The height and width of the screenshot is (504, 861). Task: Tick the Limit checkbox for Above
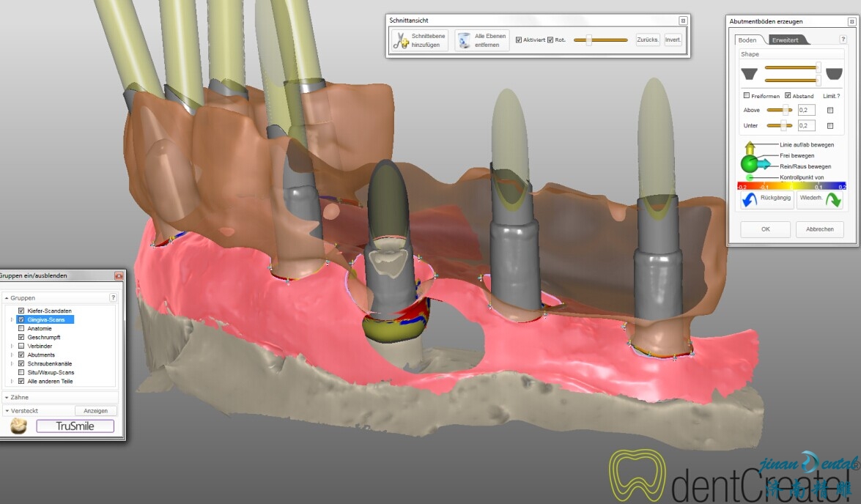tap(830, 111)
